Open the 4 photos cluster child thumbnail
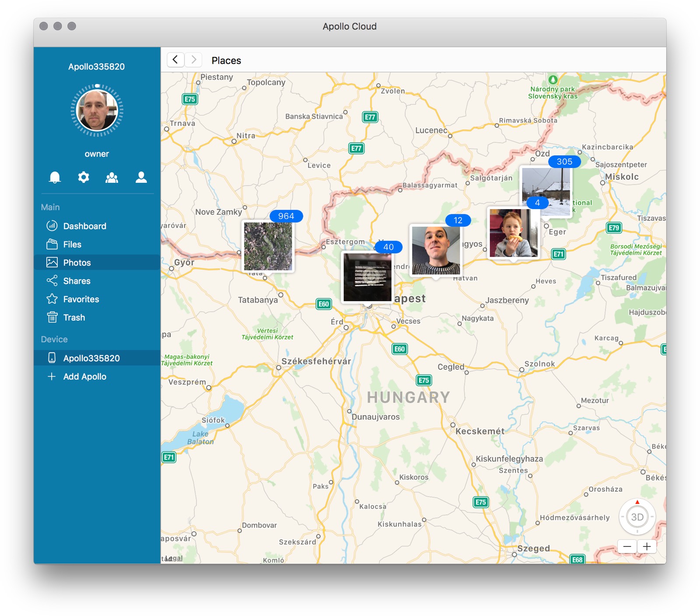700x616 pixels. point(513,233)
